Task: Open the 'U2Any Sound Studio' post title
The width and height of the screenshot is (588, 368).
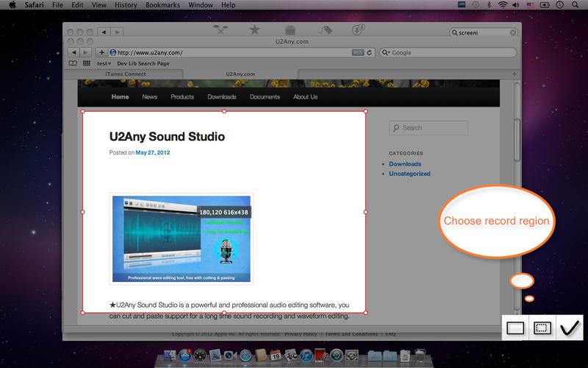Action: (167, 136)
